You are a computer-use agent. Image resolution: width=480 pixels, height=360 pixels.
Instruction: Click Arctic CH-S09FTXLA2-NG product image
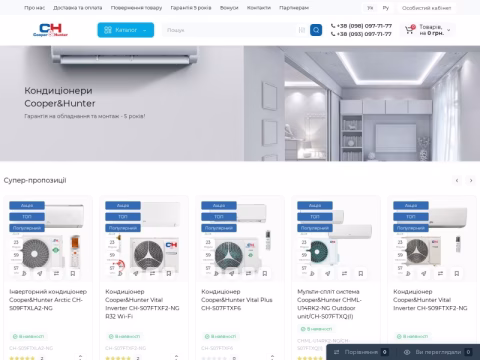click(x=48, y=239)
